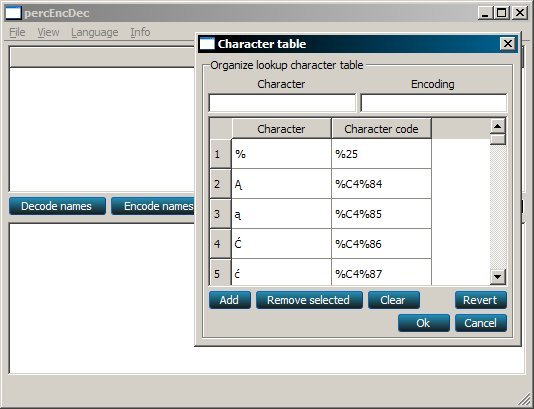Image resolution: width=534 pixels, height=409 pixels.
Task: Open the Info menu
Action: (x=140, y=32)
